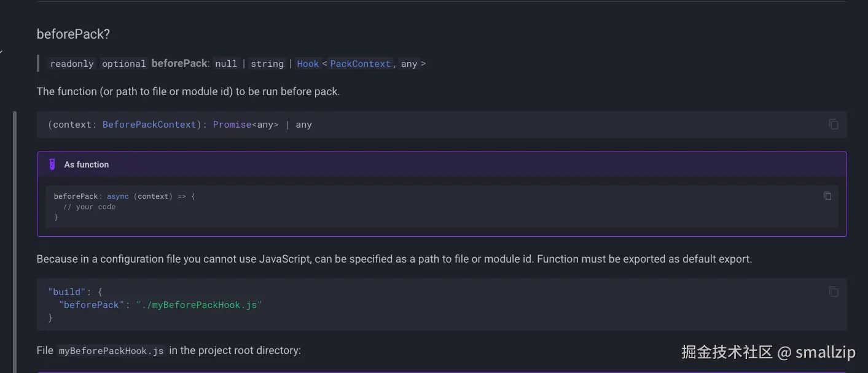Image resolution: width=868 pixels, height=373 pixels.
Task: Click the readonly modifier tag
Action: [72, 64]
